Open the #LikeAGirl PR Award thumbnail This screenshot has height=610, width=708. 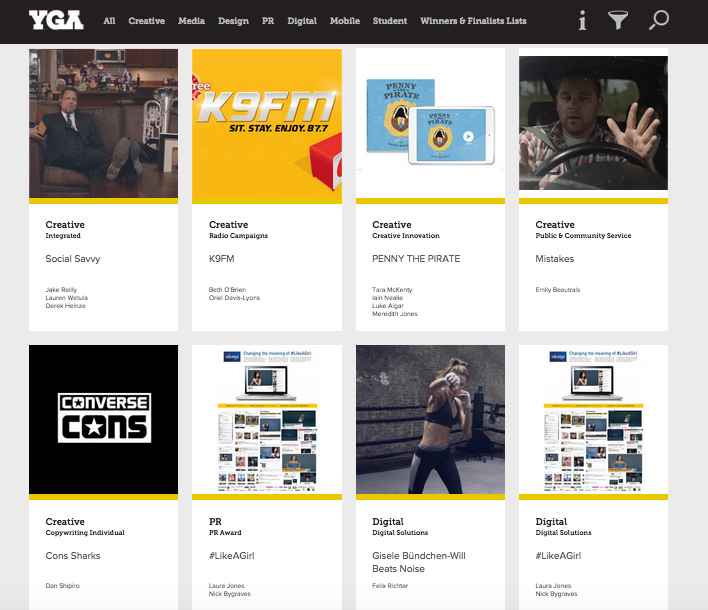(x=267, y=419)
